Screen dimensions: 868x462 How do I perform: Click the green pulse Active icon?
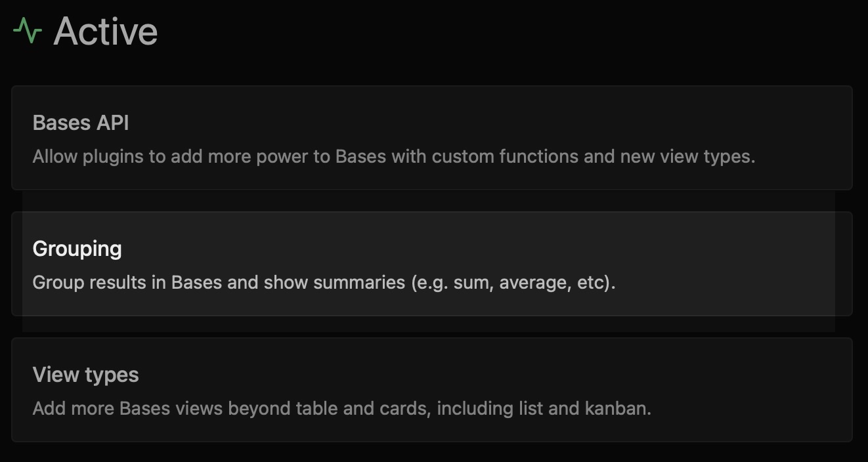(x=28, y=31)
